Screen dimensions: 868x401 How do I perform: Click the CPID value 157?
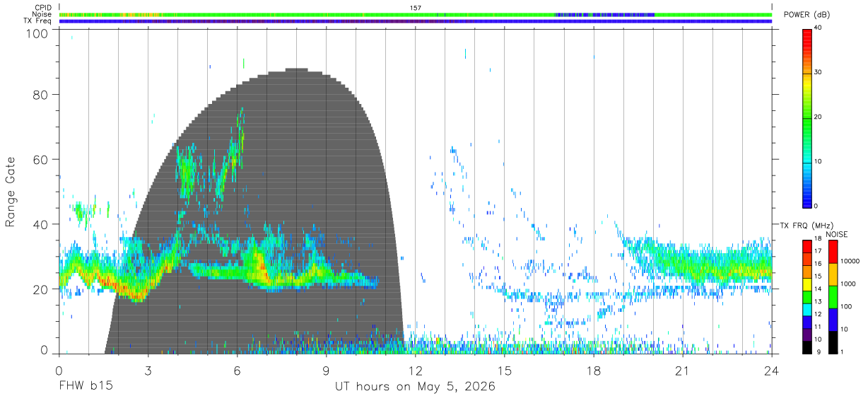pyautogui.click(x=416, y=8)
